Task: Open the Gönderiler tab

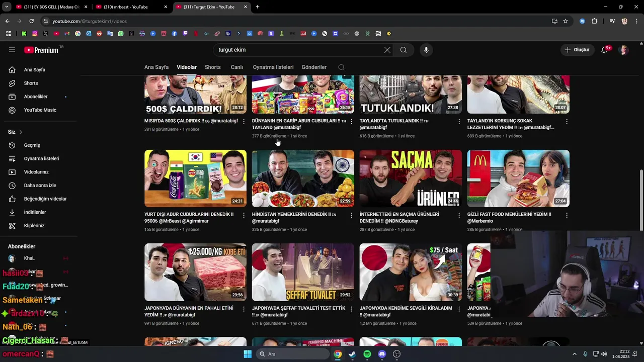Action: [314, 67]
